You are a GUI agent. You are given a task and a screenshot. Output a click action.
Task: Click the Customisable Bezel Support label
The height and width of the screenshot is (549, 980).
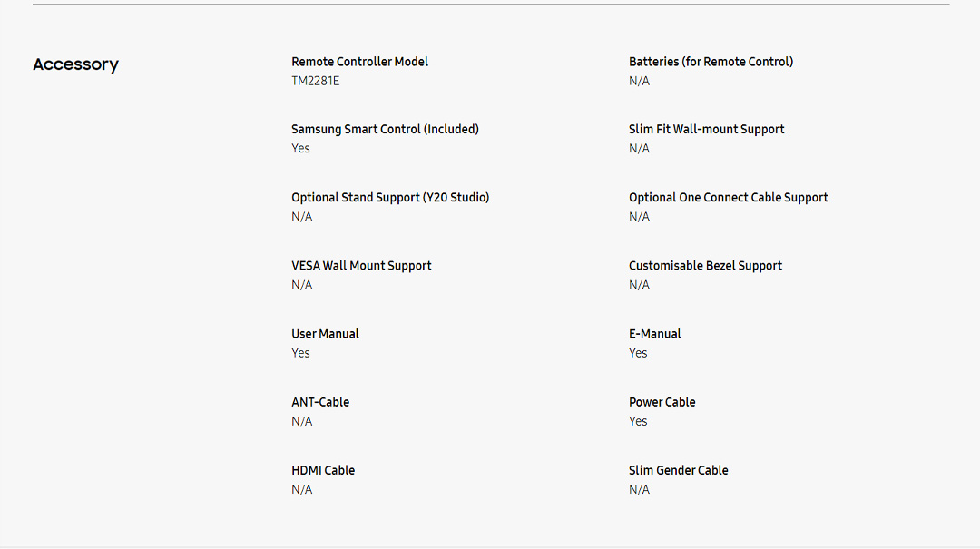pyautogui.click(x=705, y=266)
